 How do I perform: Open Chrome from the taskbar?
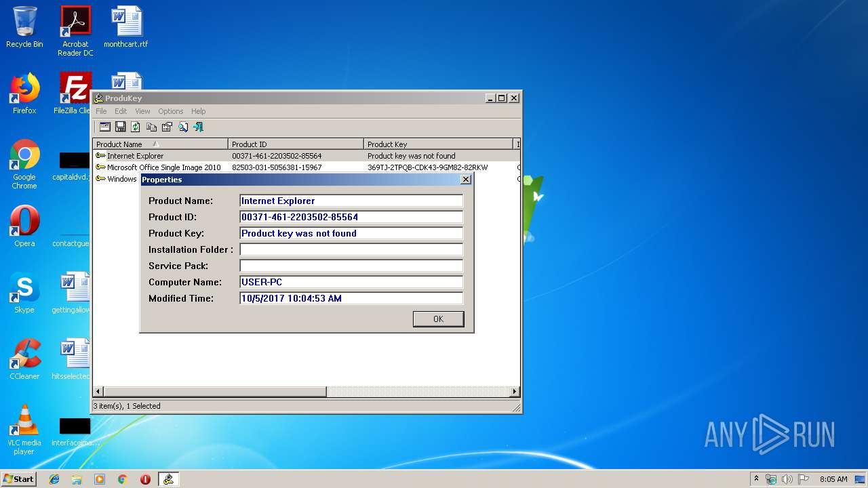click(122, 479)
